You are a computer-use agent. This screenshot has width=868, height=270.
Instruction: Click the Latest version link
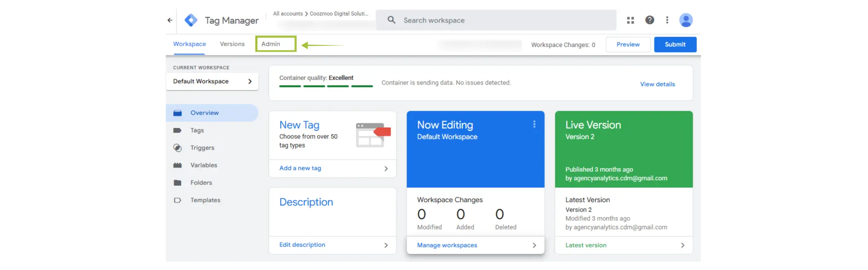586,245
